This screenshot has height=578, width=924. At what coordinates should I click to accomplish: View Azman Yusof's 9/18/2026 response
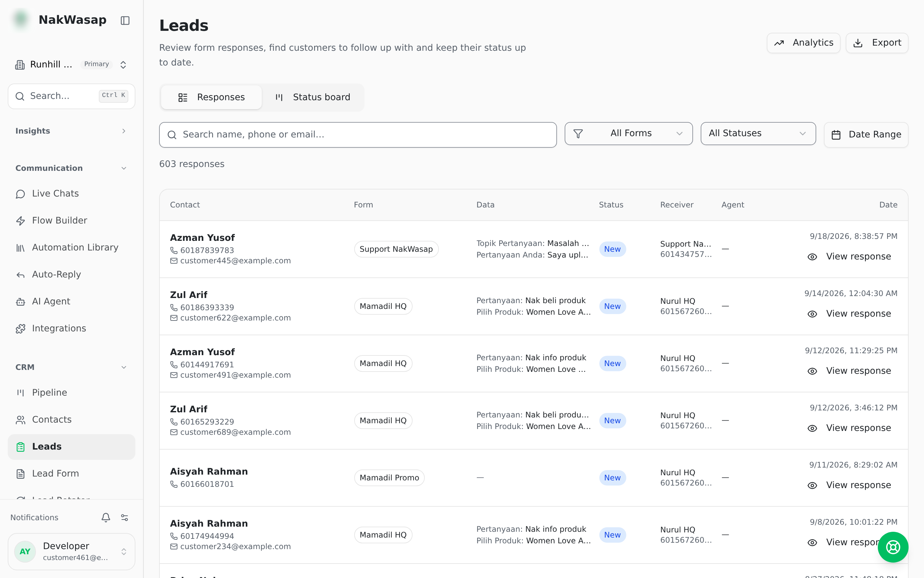point(849,257)
